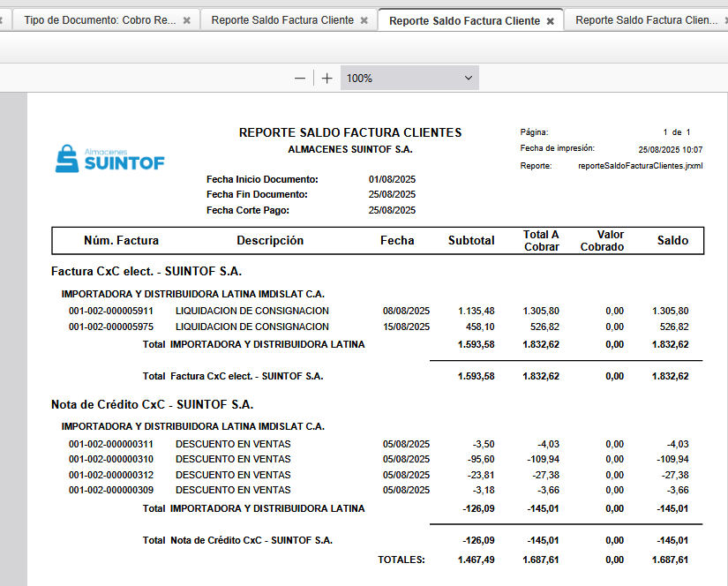Screen dimensions: 728x586
Task: Click invoice number 001-002-000005975
Action: point(111,327)
